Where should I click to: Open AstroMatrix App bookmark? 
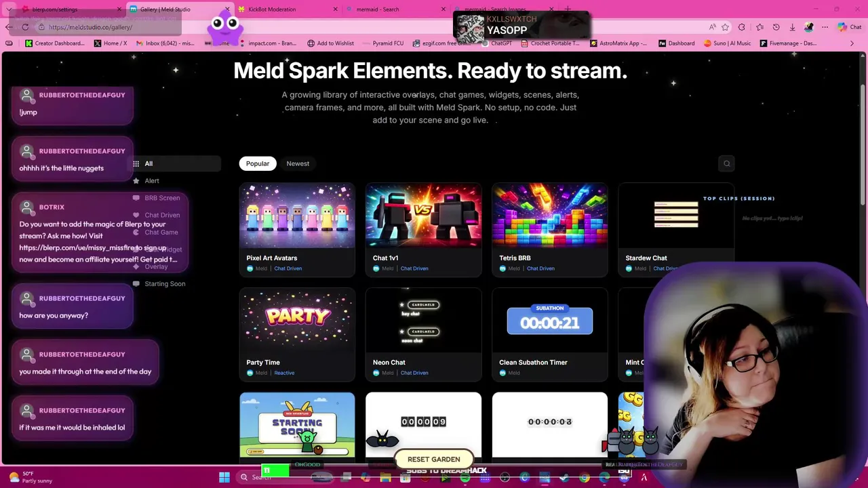[x=618, y=43]
